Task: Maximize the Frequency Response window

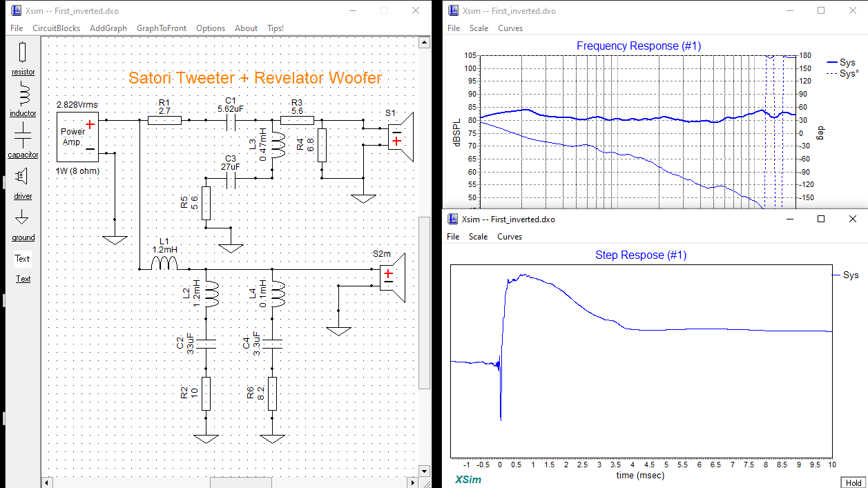Action: click(x=821, y=10)
